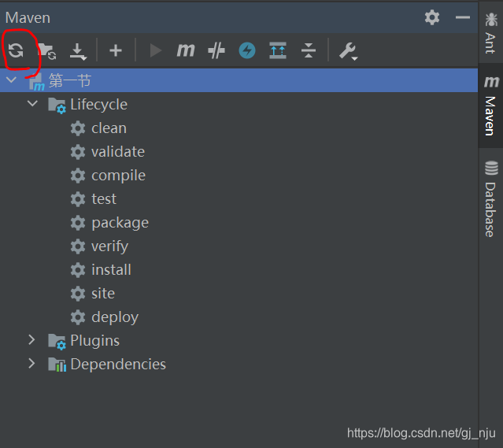Click the 第一节 Maven module icon
This screenshot has height=448, width=503.
(36, 82)
